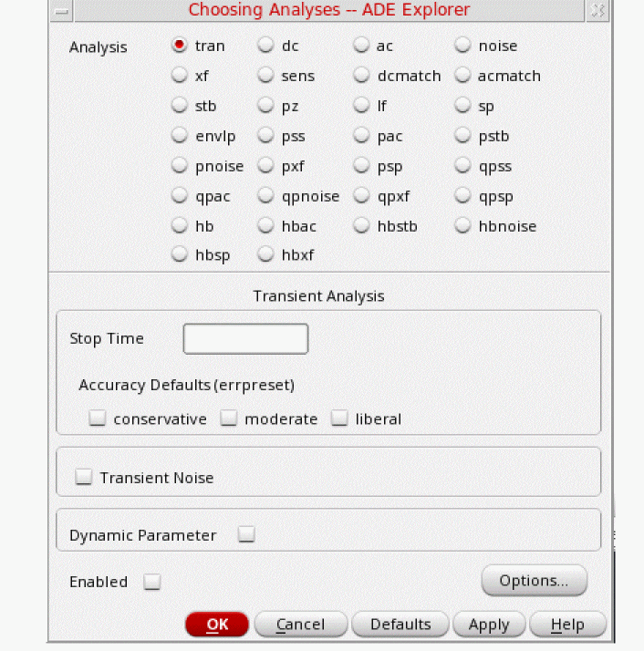The image size is (644, 651).
Task: Select the tran analysis radio button
Action: [179, 46]
